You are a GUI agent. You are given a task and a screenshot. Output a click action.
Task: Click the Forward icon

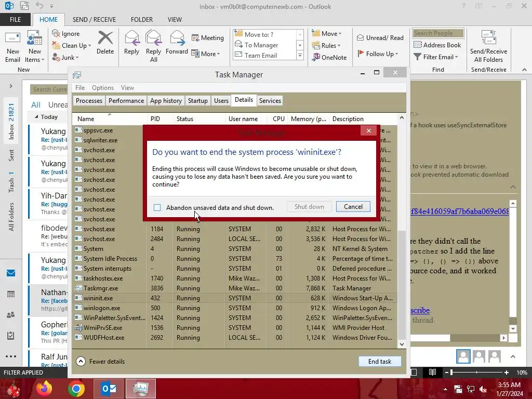(177, 43)
